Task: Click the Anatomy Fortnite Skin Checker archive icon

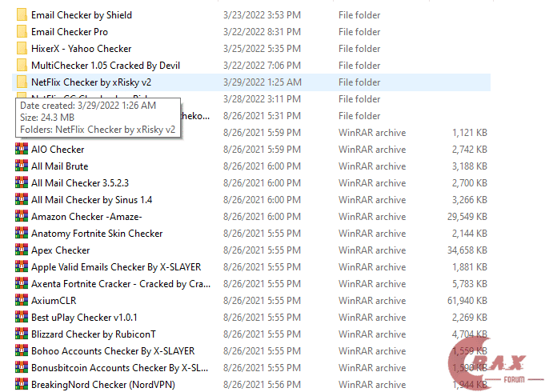Action: pos(22,233)
